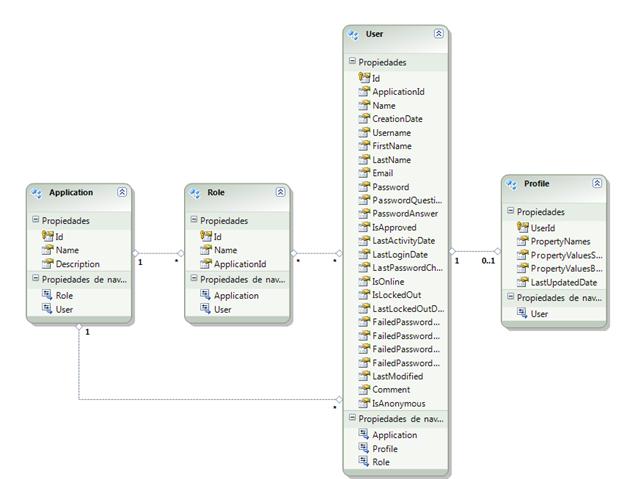Viewport: 640px width, 479px height.
Task: Select the IsAnonymous property in User
Action: [x=399, y=404]
